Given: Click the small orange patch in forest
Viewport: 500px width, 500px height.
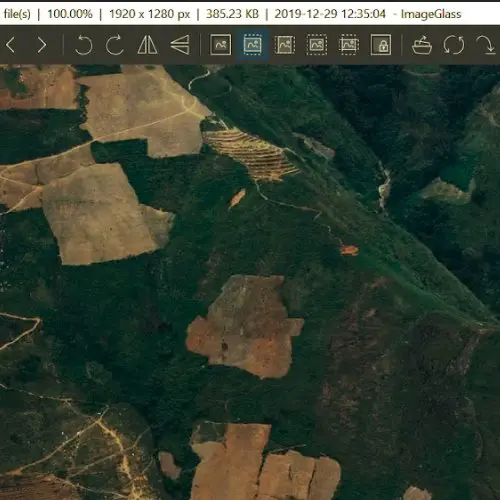Looking at the screenshot, I should coord(349,250).
